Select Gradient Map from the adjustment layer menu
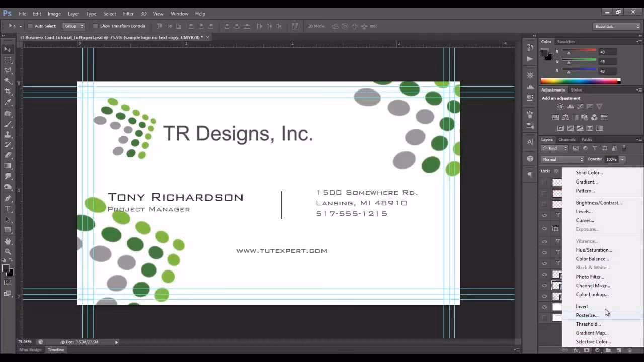The image size is (644, 362). [x=592, y=333]
